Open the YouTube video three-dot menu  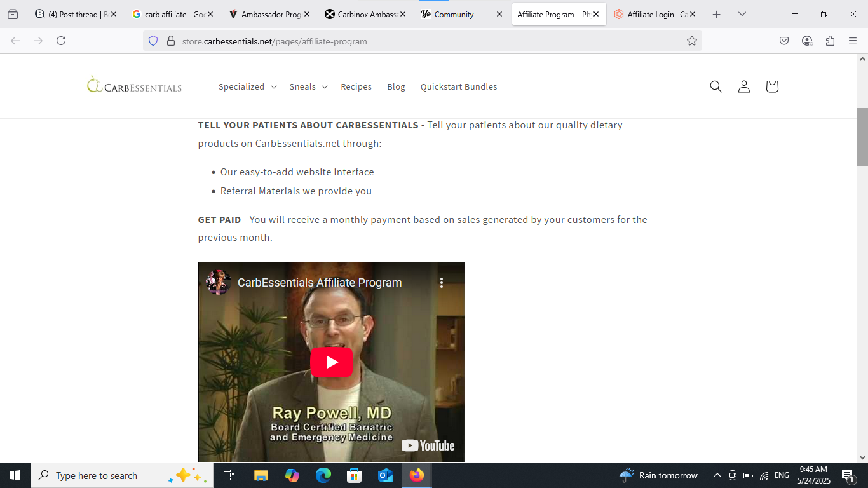coord(442,283)
